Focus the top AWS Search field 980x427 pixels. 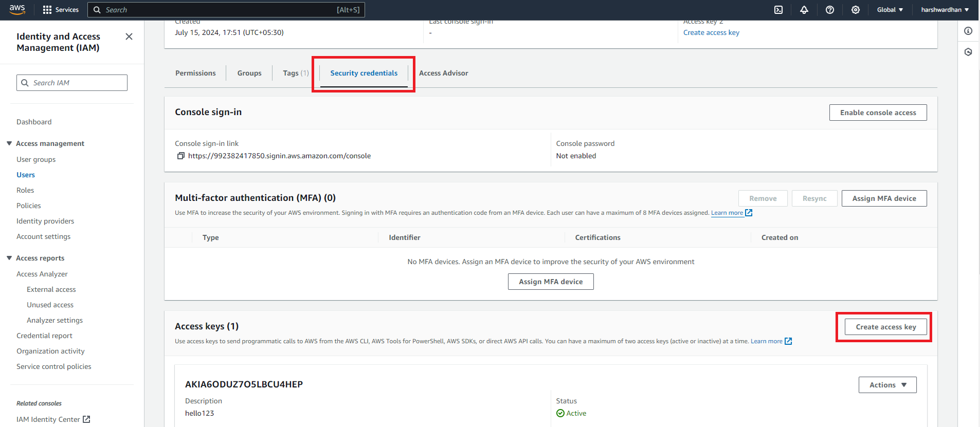click(226, 10)
